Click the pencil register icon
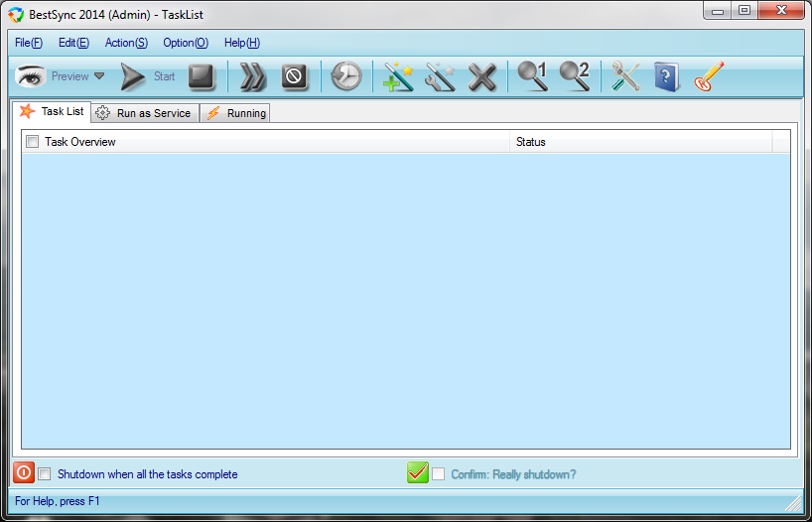The image size is (812, 522). click(709, 76)
